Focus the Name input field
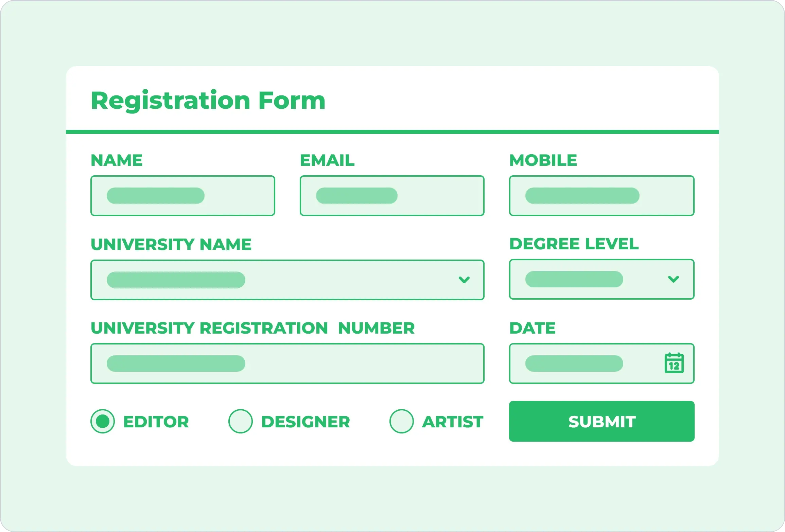 pyautogui.click(x=183, y=196)
